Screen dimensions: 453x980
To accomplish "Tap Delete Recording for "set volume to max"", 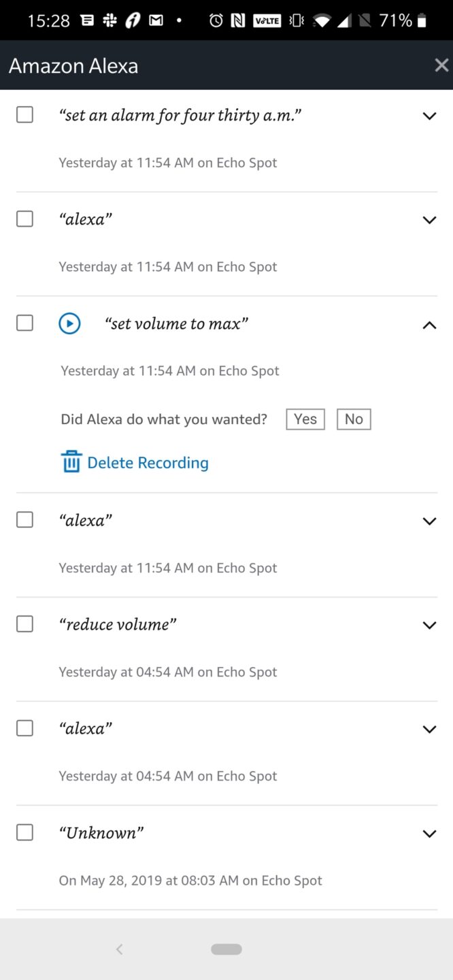I will point(148,462).
